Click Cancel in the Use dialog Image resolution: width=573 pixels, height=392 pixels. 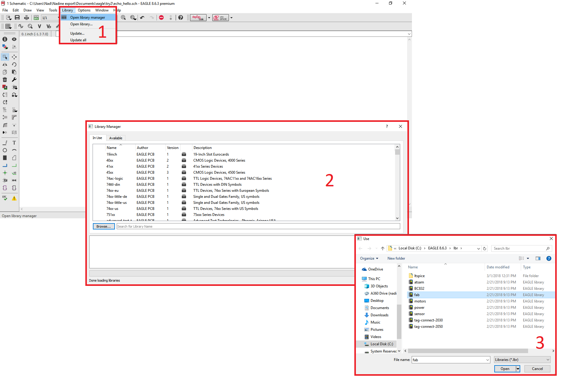537,369
